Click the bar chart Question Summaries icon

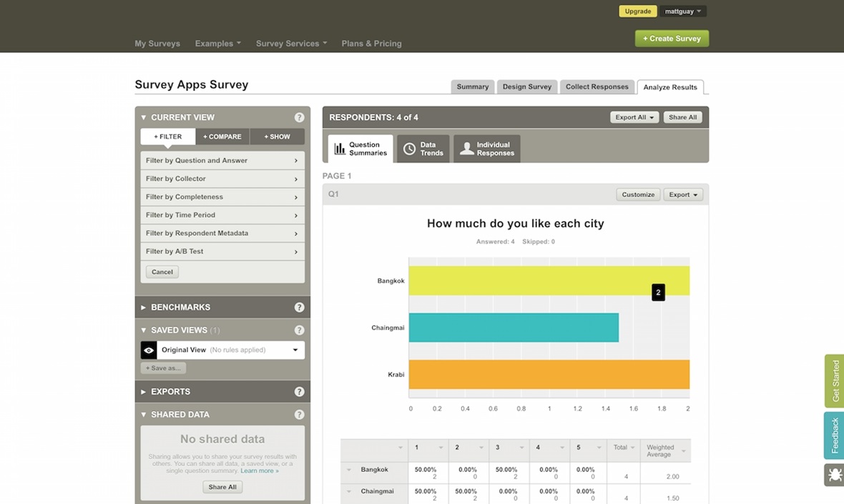coord(340,149)
